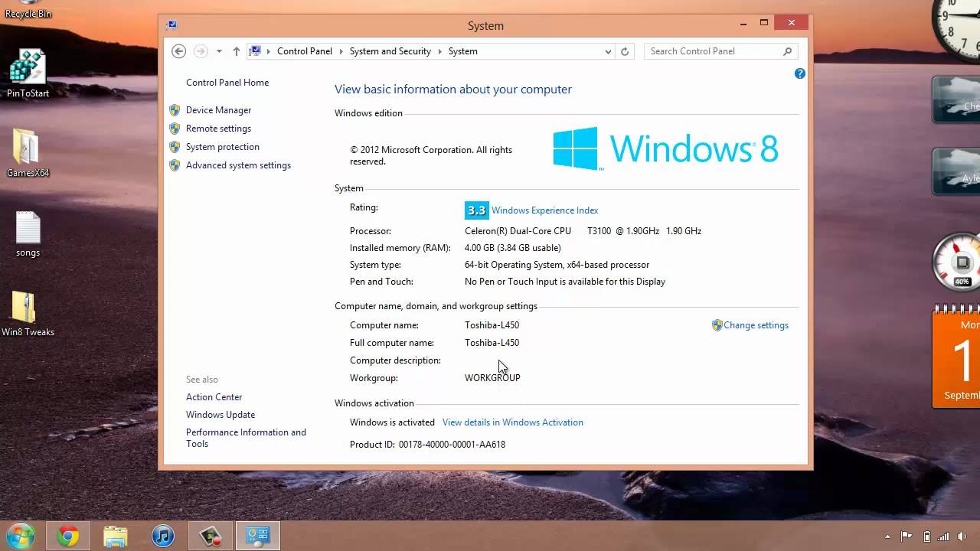980x551 pixels.
Task: Expand the arrow after Control Panel breadcrumb
Action: click(x=341, y=51)
